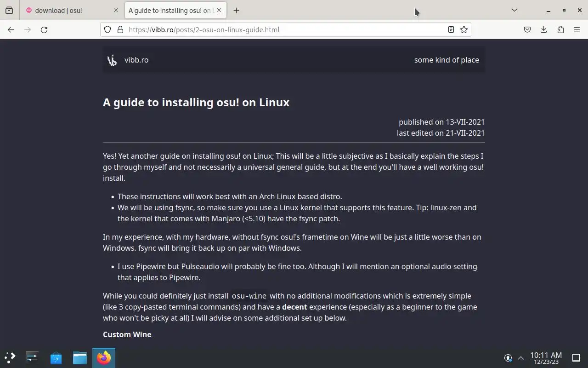The image size is (588, 368).
Task: Click the article title about installing osu!
Action: click(x=196, y=102)
